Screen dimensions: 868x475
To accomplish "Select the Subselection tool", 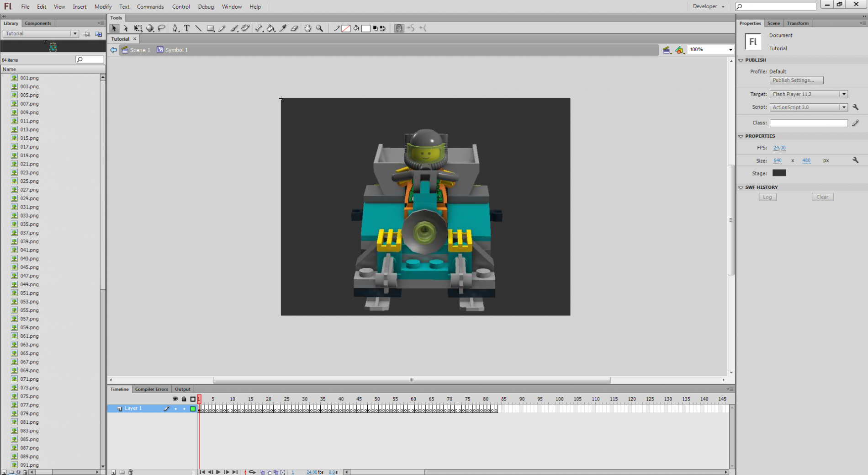I will tap(126, 28).
